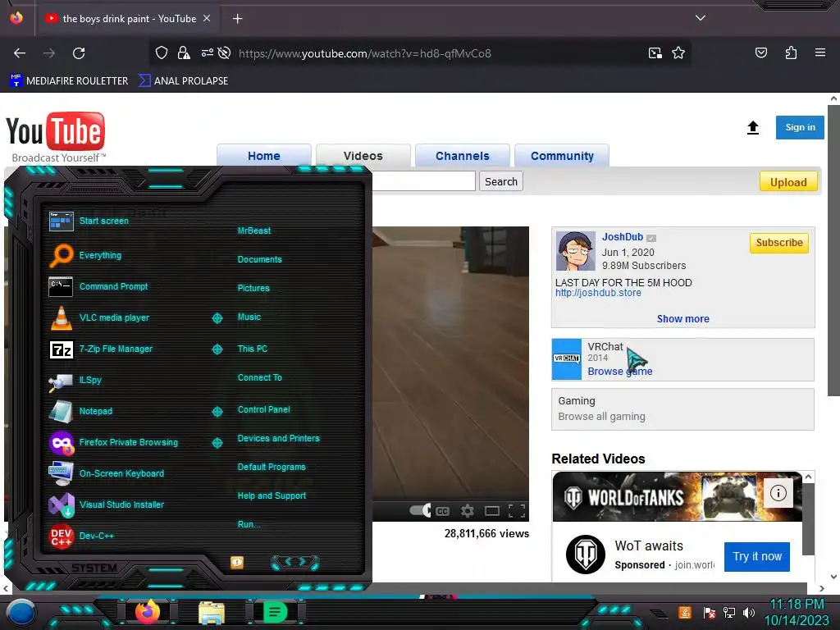Screen dimensions: 840x630
Task: Open This PC
Action: tap(253, 349)
